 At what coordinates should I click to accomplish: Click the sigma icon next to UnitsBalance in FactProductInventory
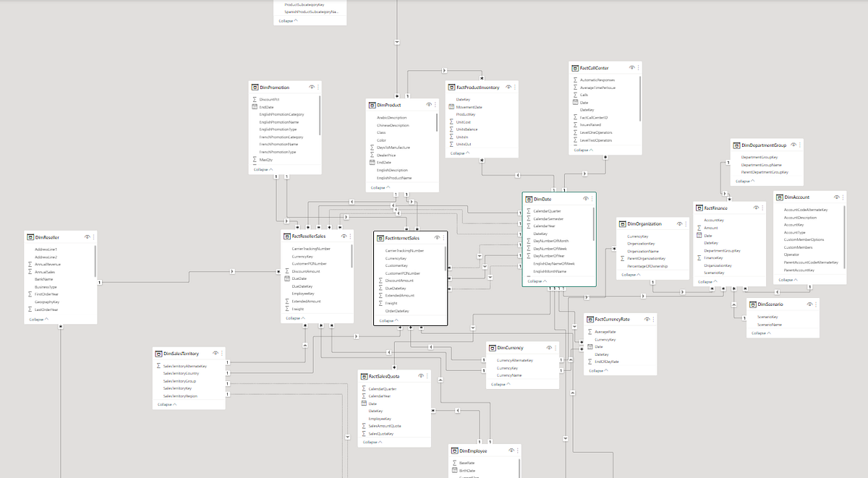451,129
